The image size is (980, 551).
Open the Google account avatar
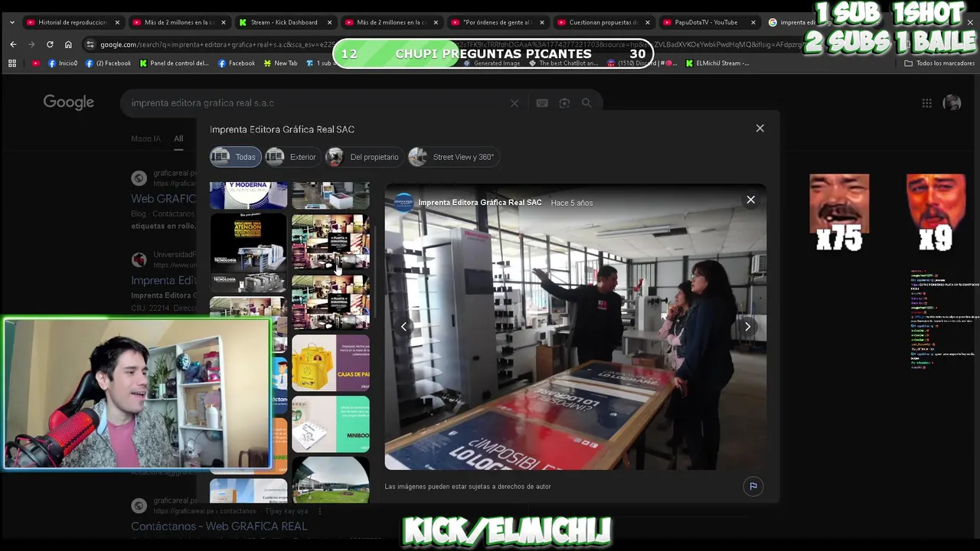pos(952,103)
